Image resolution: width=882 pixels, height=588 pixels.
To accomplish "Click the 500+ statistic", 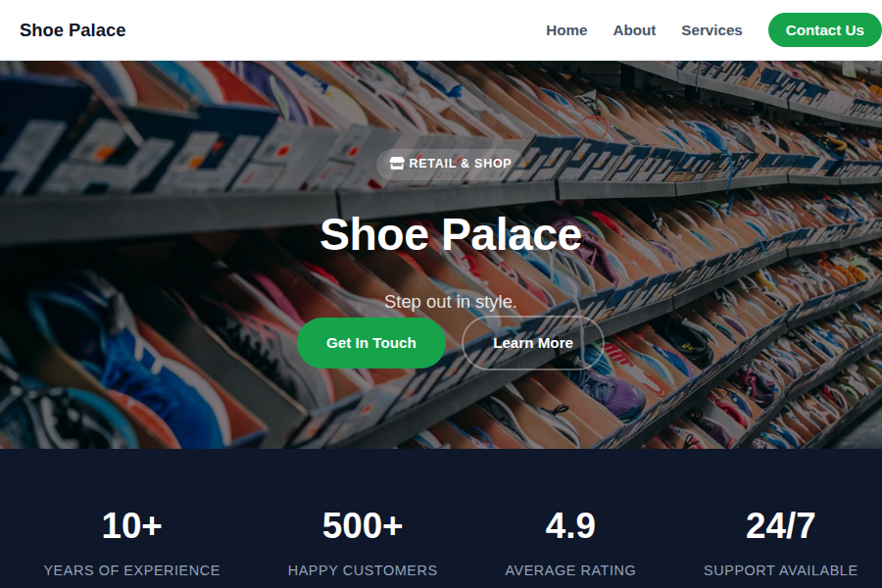I will [363, 525].
